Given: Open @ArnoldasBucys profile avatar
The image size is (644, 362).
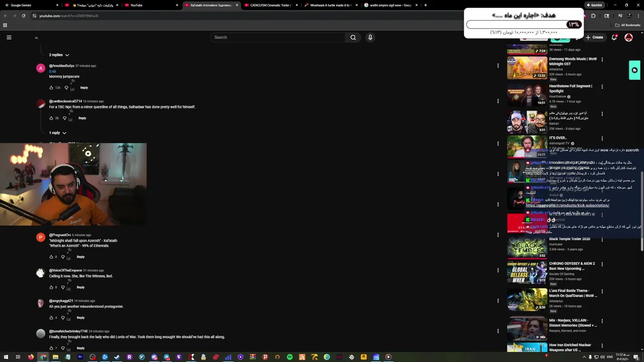Looking at the screenshot, I should (41, 68).
